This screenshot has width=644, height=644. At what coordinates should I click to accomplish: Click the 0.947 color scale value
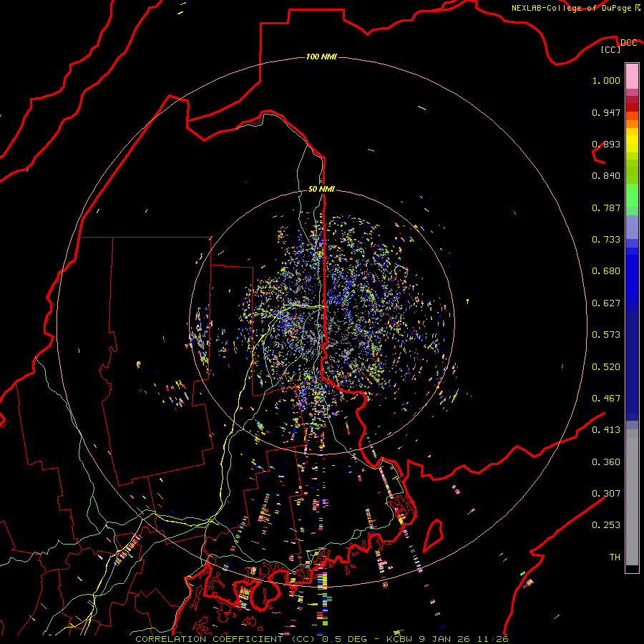(606, 112)
